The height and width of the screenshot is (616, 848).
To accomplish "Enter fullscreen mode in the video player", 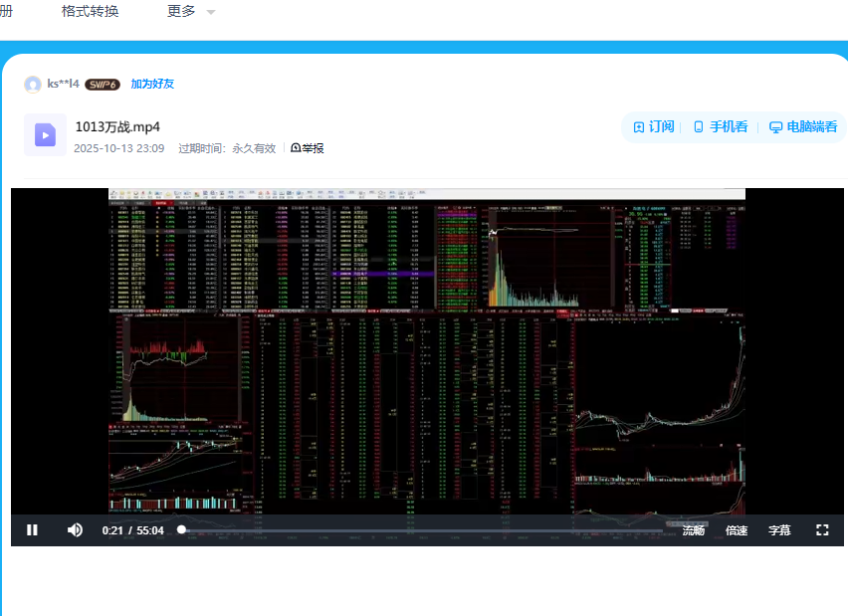I will tap(822, 530).
